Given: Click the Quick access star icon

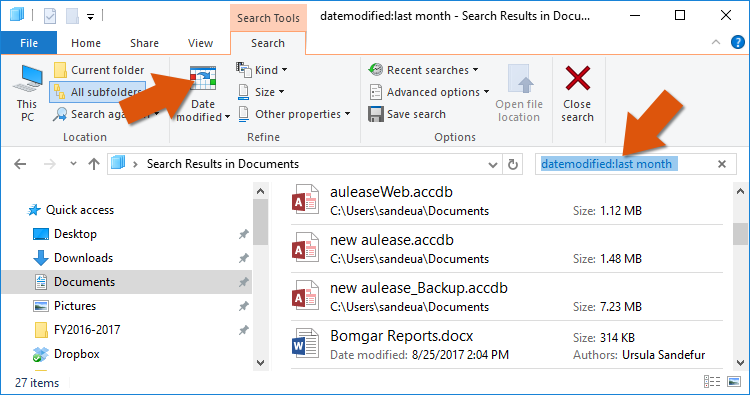Looking at the screenshot, I should coord(33,210).
